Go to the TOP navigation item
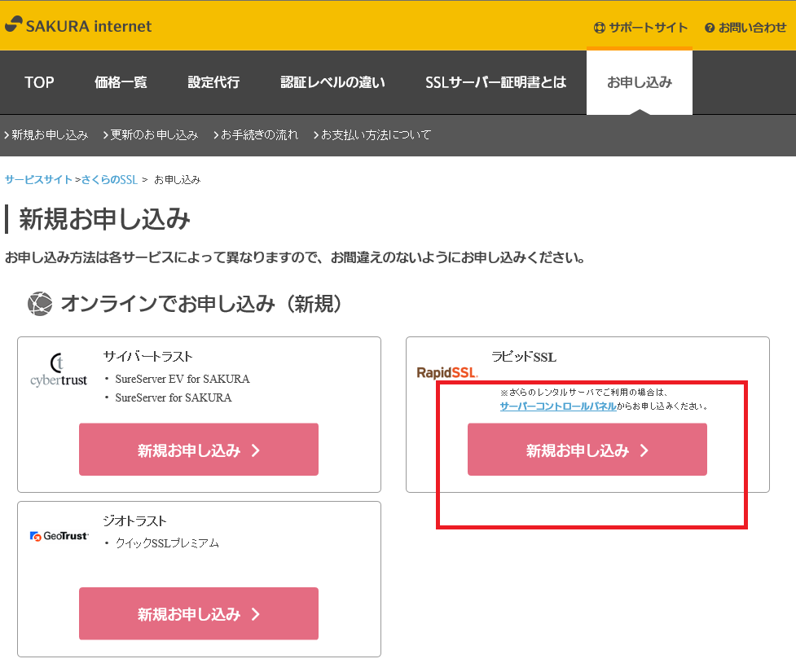The image size is (796, 672). (x=40, y=82)
